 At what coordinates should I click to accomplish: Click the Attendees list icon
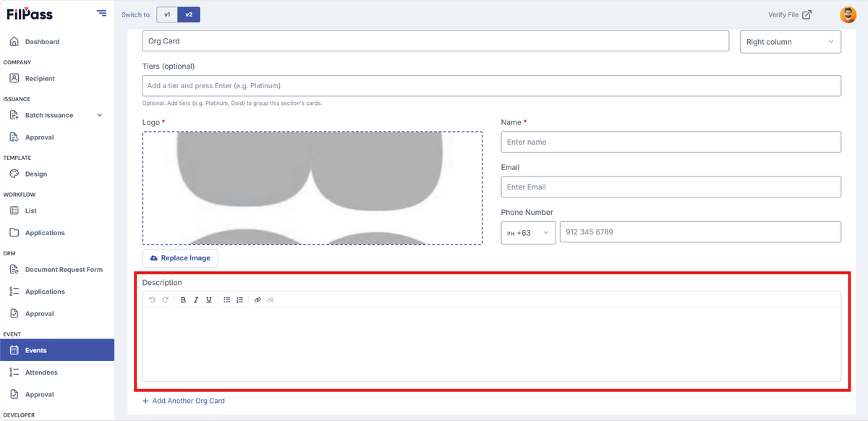(x=14, y=373)
